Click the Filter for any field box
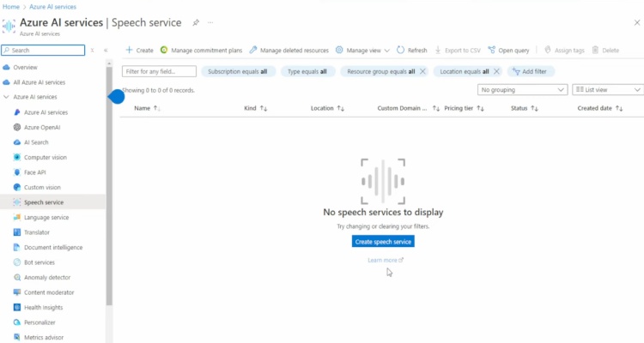Screen dimensions: 644x343 coord(159,71)
